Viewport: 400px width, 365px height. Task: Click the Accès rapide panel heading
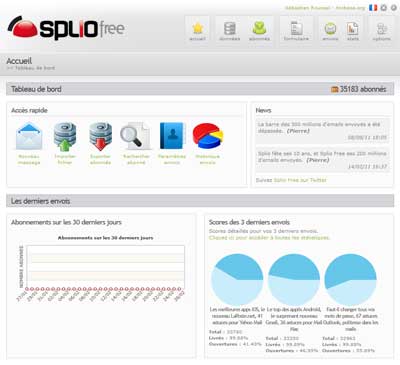tap(29, 110)
